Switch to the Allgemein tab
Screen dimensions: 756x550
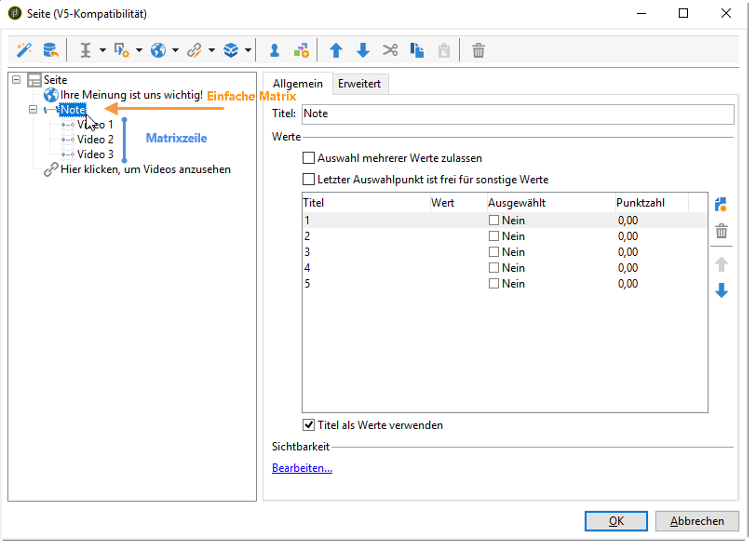[x=298, y=84]
